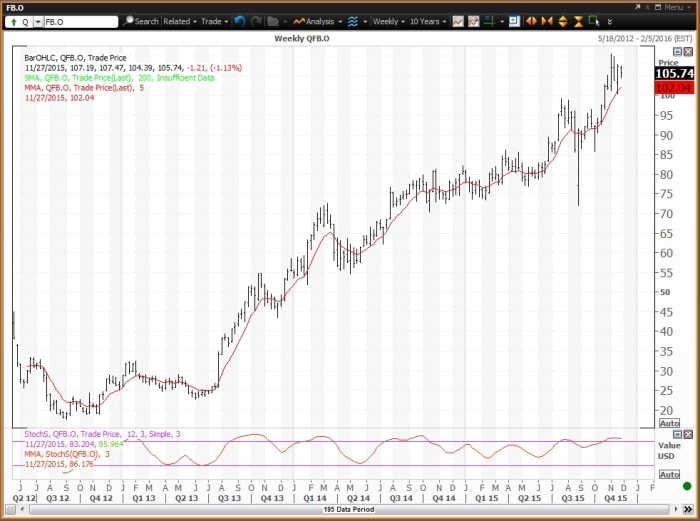Open the Analysis menu

[x=316, y=21]
